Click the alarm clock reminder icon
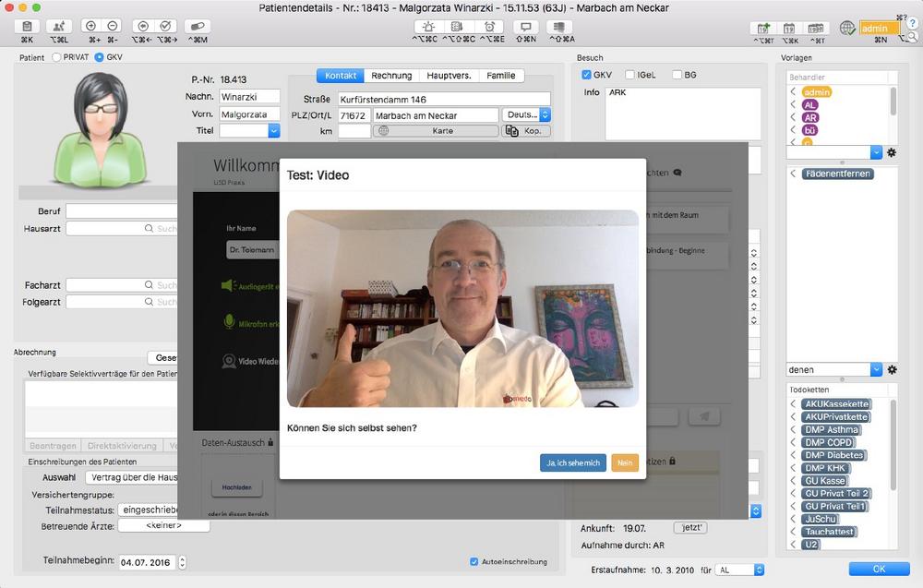The image size is (923, 588). point(489,27)
